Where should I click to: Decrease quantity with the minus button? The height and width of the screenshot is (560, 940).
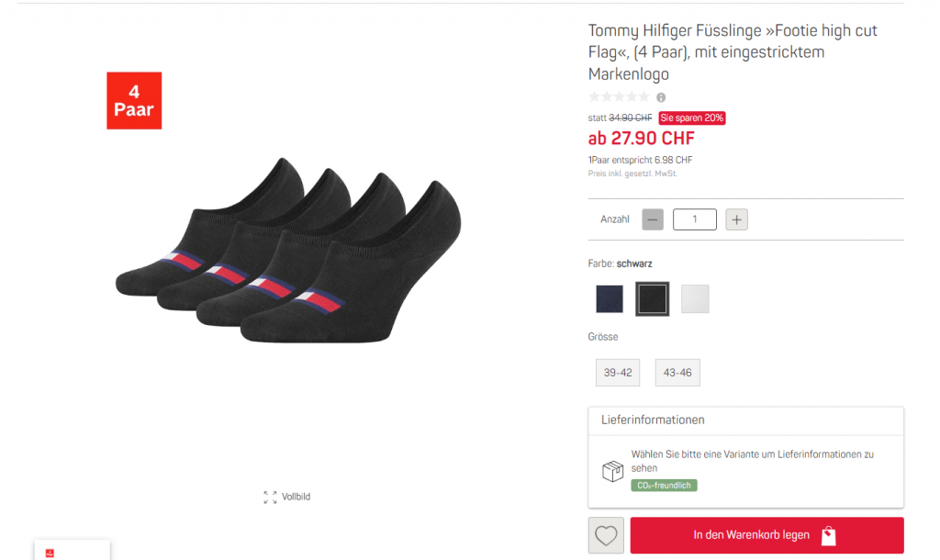tap(653, 219)
